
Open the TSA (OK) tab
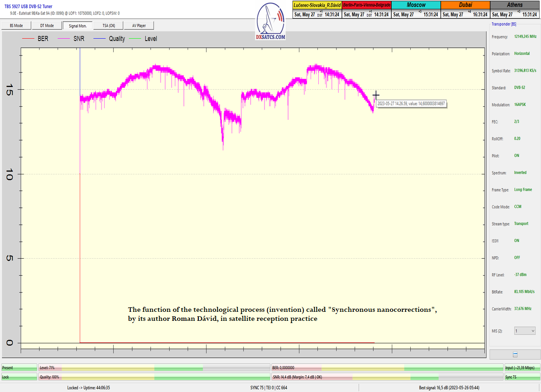[109, 26]
